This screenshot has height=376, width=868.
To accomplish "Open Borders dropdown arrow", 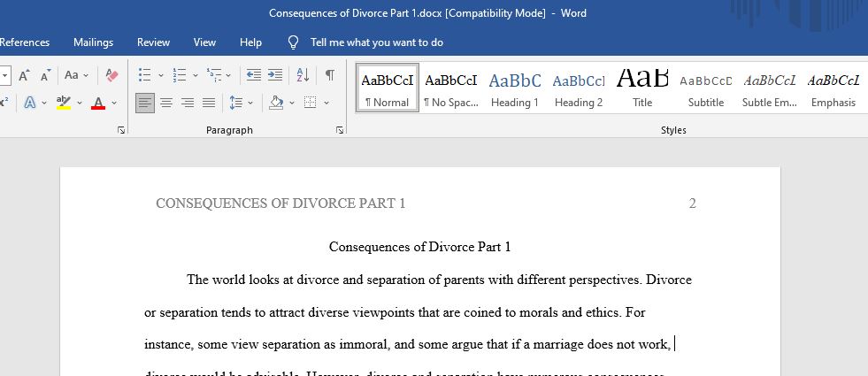I will pyautogui.click(x=326, y=103).
